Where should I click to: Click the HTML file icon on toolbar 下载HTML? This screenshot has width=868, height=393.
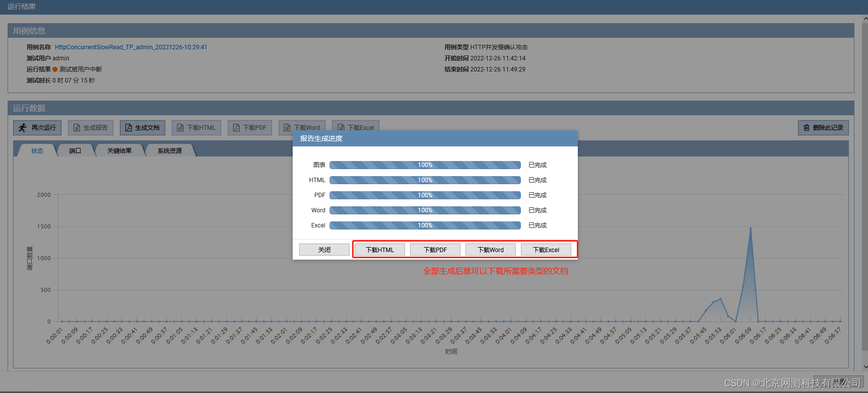click(180, 128)
